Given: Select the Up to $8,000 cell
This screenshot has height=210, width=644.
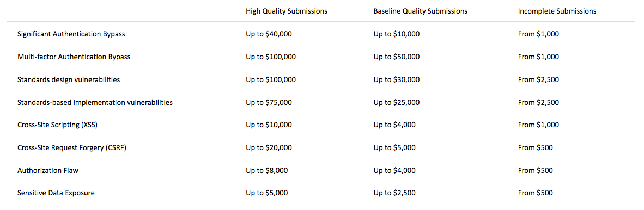Looking at the screenshot, I should tap(267, 171).
